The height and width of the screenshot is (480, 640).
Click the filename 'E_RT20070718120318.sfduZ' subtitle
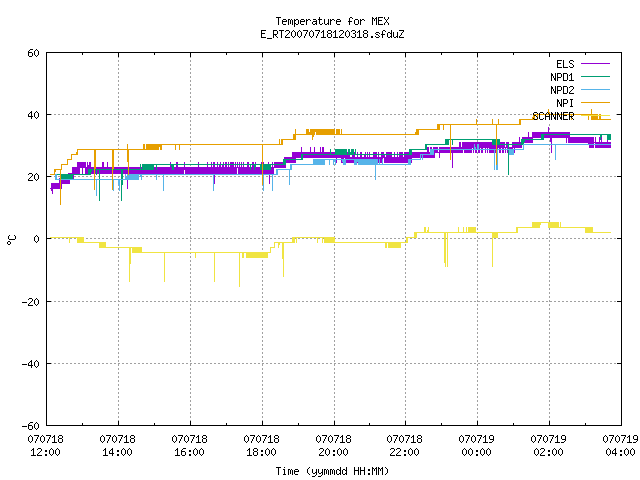(332, 34)
